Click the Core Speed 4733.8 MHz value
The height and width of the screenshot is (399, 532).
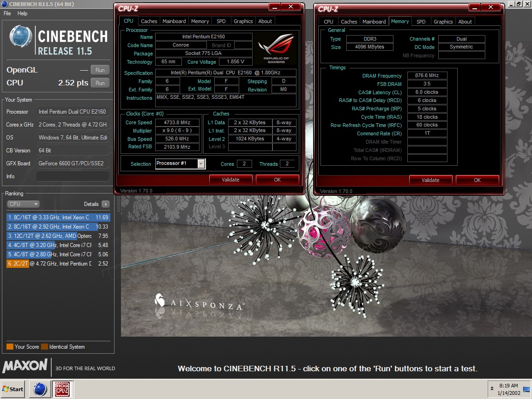pos(177,122)
